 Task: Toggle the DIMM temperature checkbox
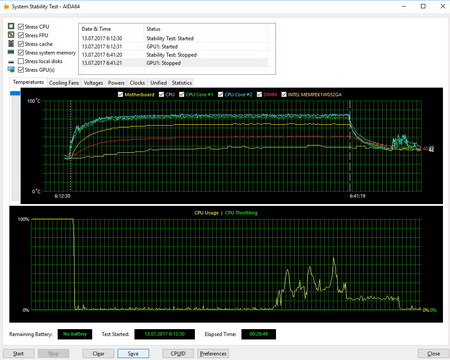259,95
